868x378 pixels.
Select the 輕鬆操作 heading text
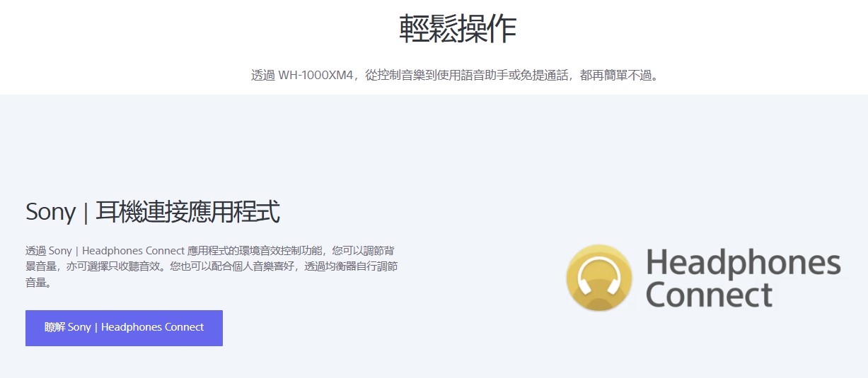[x=458, y=28]
